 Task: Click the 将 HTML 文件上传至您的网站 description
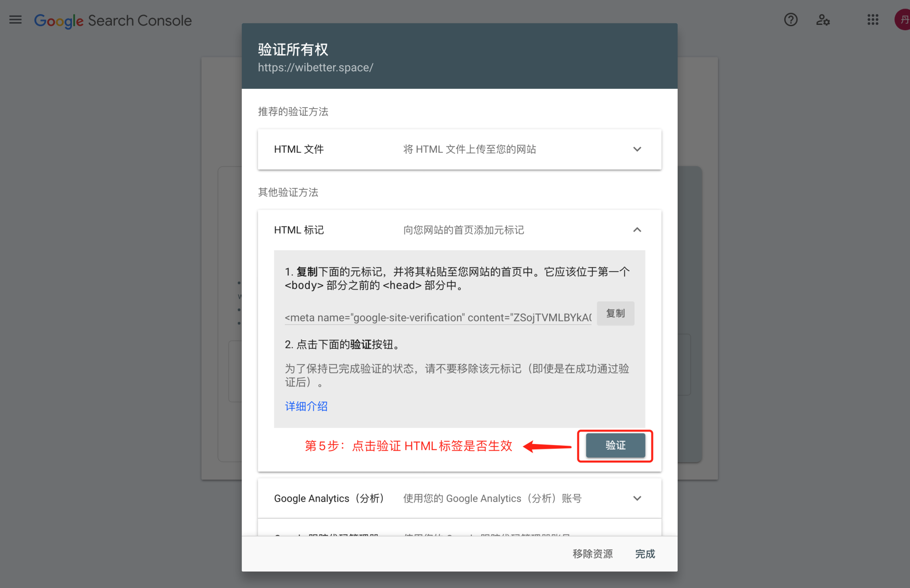click(470, 149)
